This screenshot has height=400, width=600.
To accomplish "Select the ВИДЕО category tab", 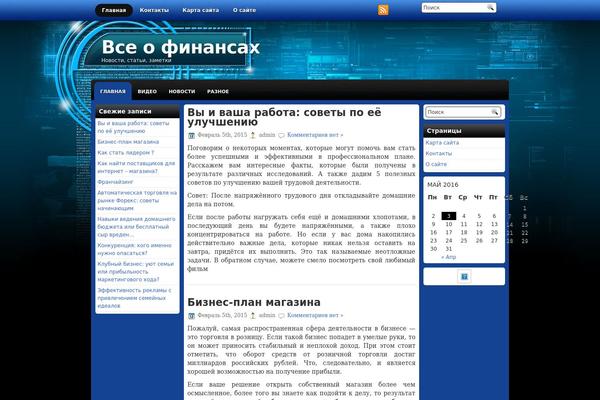I will click(x=147, y=91).
